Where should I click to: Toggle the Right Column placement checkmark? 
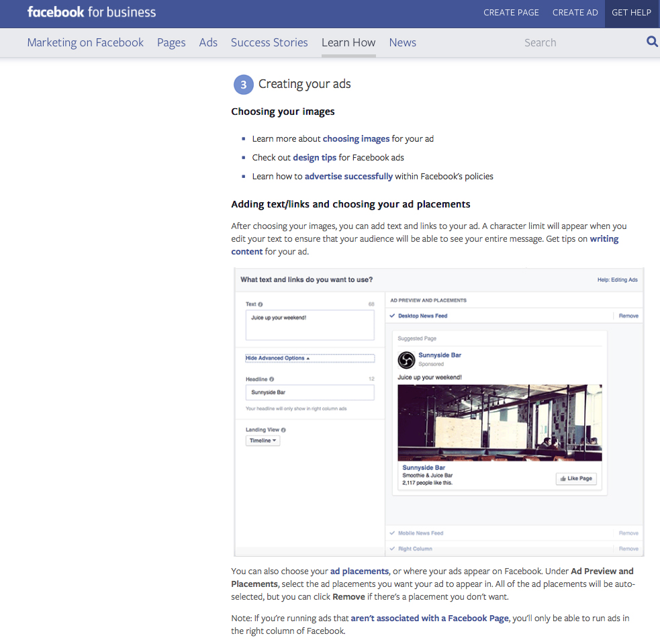[x=393, y=549]
